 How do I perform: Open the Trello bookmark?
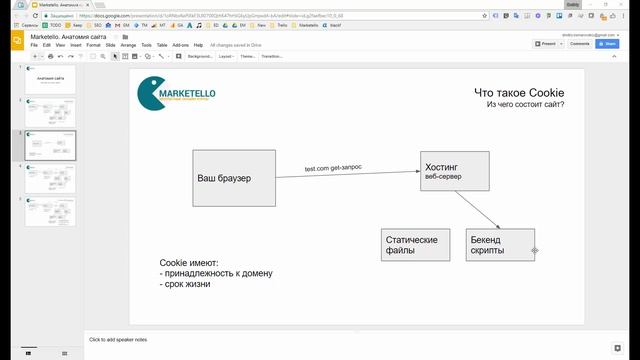click(280, 25)
